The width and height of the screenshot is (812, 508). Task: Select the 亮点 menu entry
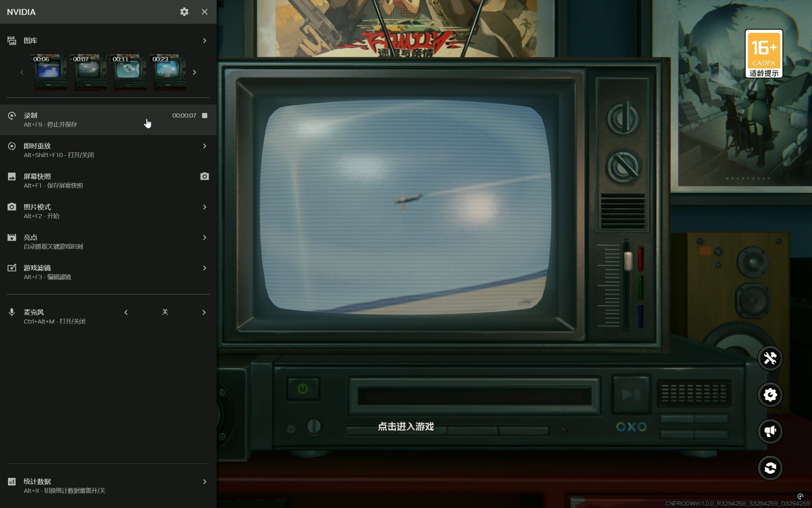(x=108, y=242)
